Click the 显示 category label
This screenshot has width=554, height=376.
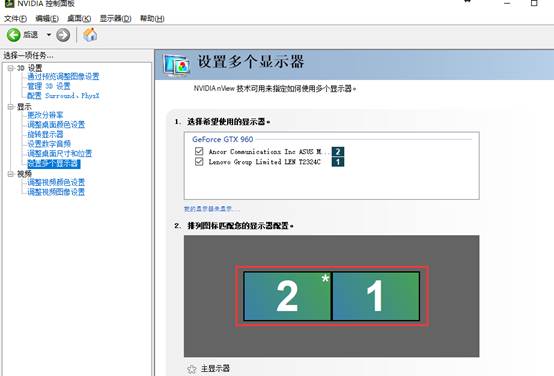[x=24, y=106]
